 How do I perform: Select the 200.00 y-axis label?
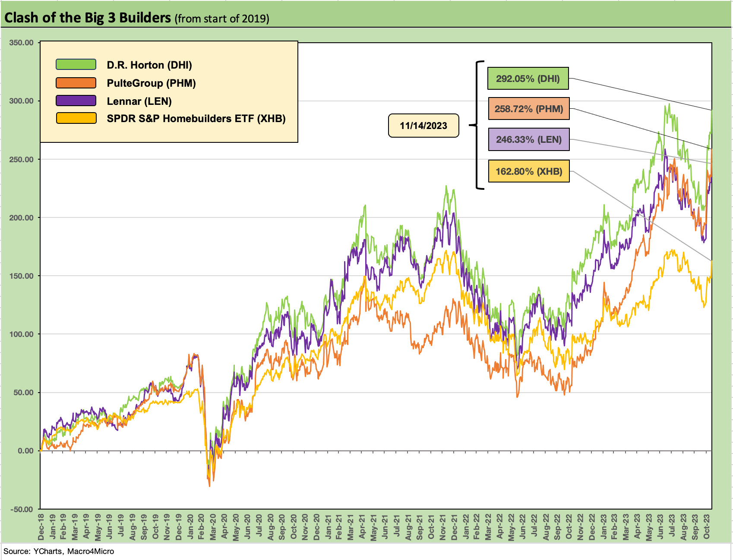(21, 217)
